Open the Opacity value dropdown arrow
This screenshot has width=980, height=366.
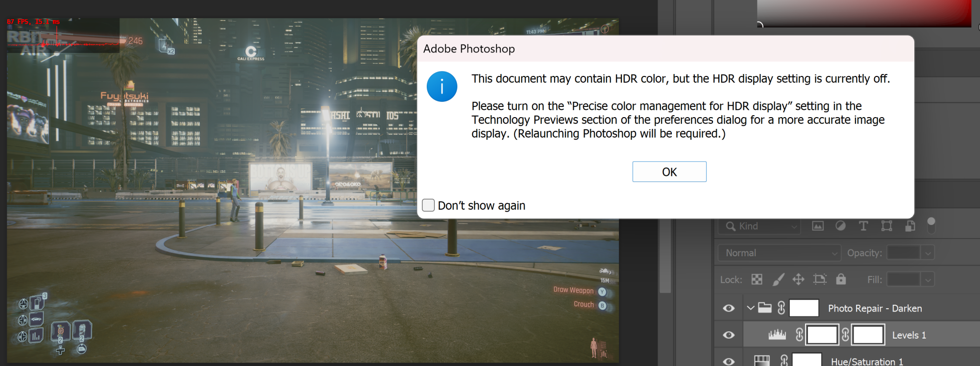928,253
